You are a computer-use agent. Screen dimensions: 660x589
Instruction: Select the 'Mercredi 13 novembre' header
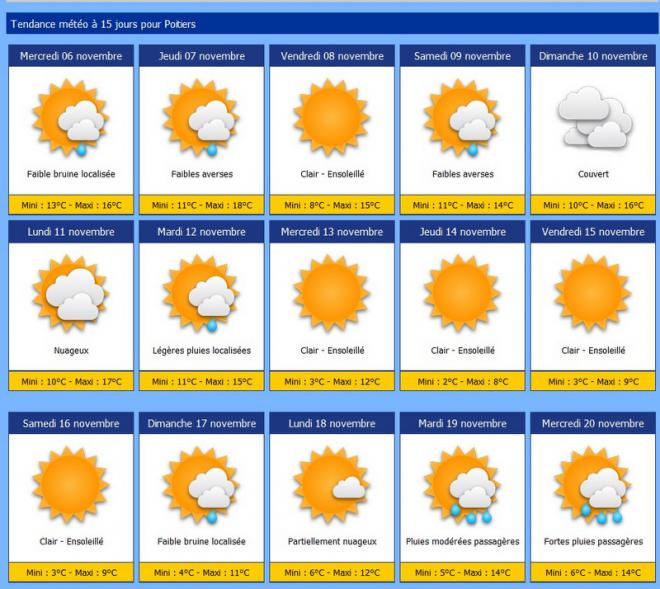pyautogui.click(x=332, y=232)
